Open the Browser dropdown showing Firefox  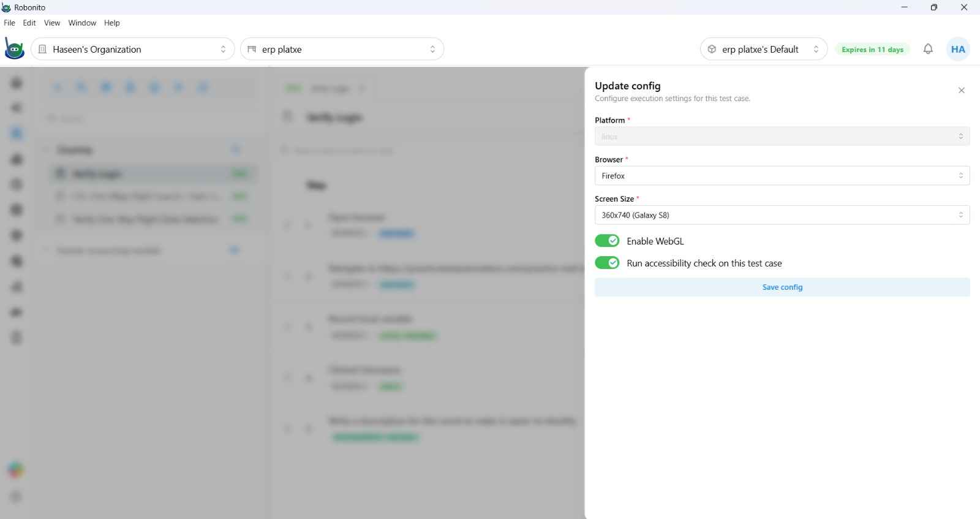point(782,175)
